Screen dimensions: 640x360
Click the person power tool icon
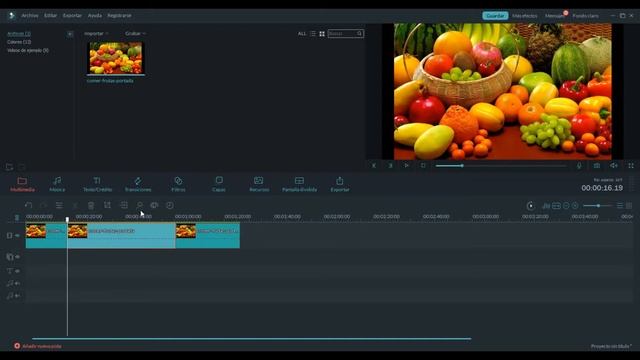[140, 205]
